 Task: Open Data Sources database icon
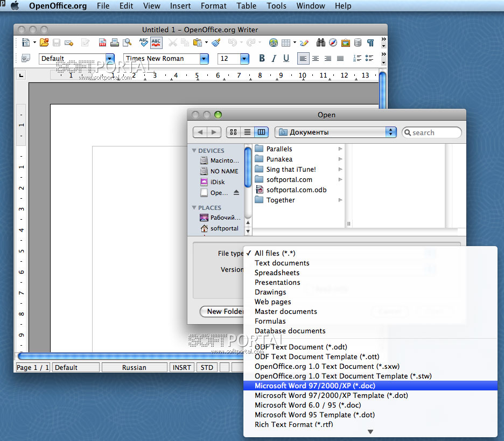(x=358, y=43)
